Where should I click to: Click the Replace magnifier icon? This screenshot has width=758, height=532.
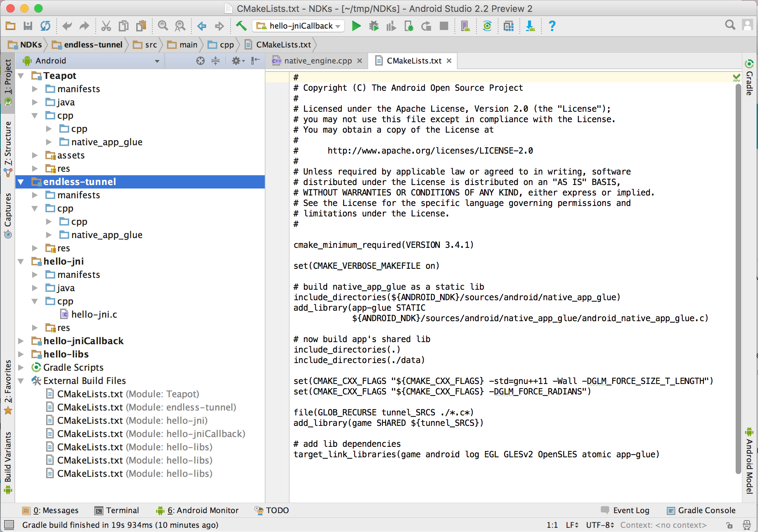pyautogui.click(x=180, y=26)
